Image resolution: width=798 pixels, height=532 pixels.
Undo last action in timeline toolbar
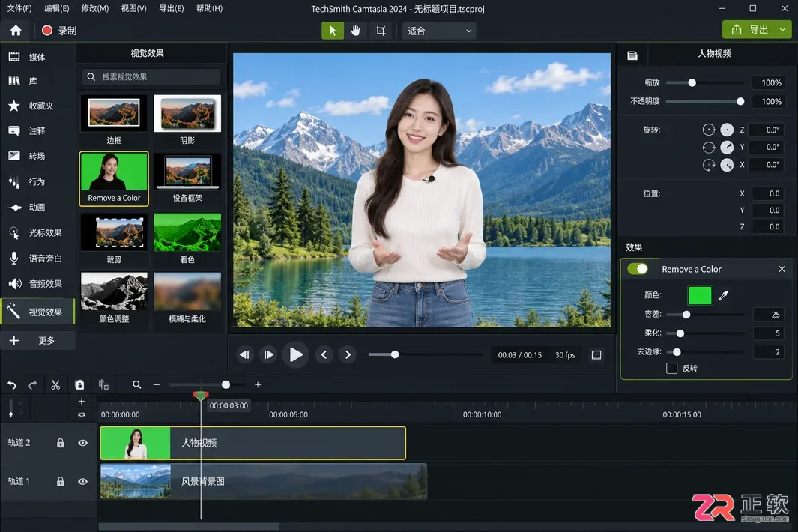pyautogui.click(x=12, y=385)
